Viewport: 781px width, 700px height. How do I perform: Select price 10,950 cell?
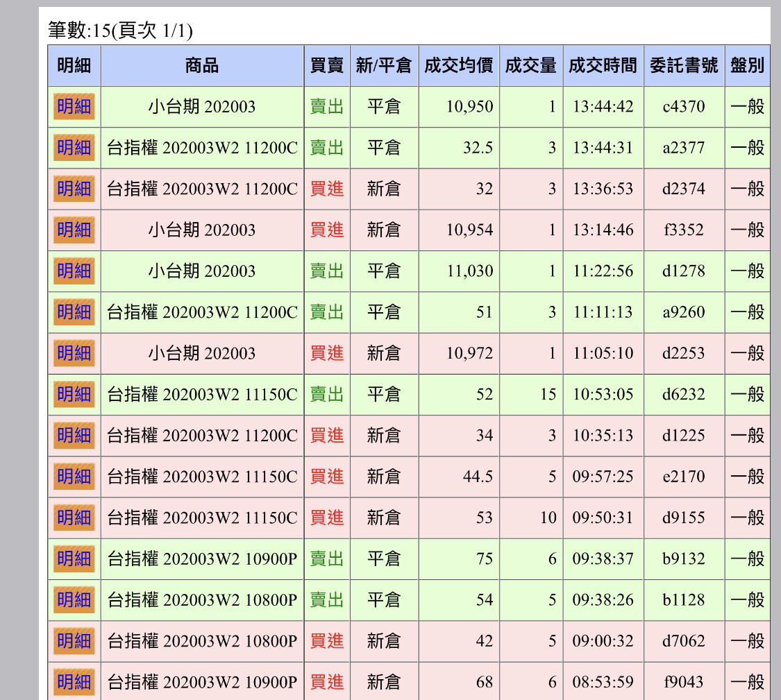tap(459, 107)
